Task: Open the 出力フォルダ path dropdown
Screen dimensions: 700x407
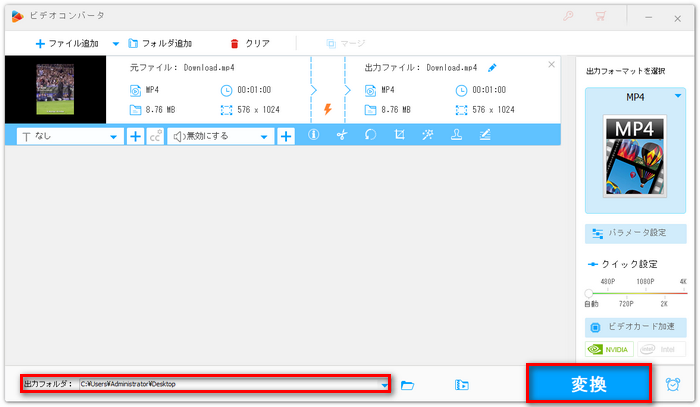Action: [x=385, y=384]
